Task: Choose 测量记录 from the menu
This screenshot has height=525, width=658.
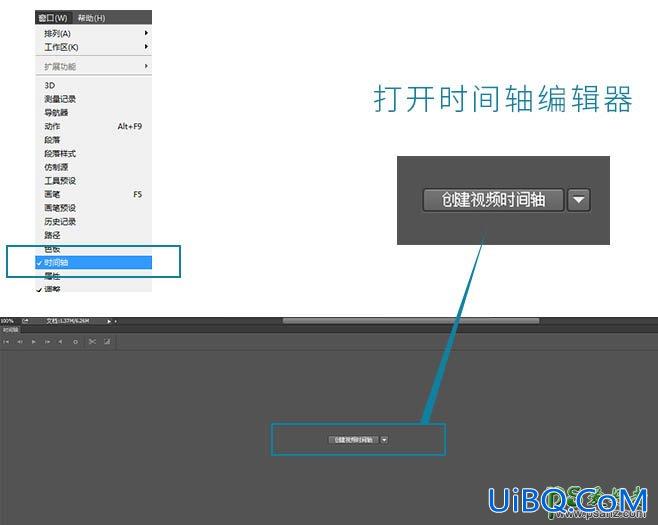Action: (94, 99)
